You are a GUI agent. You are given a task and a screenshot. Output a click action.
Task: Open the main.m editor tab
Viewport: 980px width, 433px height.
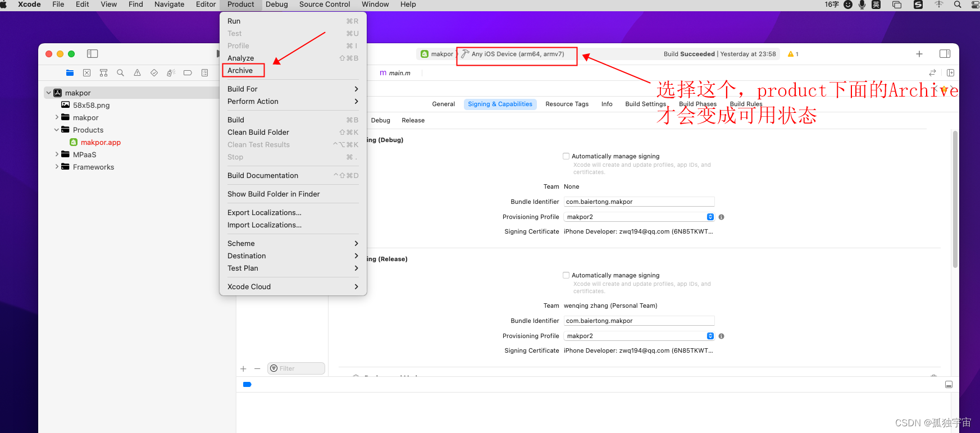[x=395, y=73]
